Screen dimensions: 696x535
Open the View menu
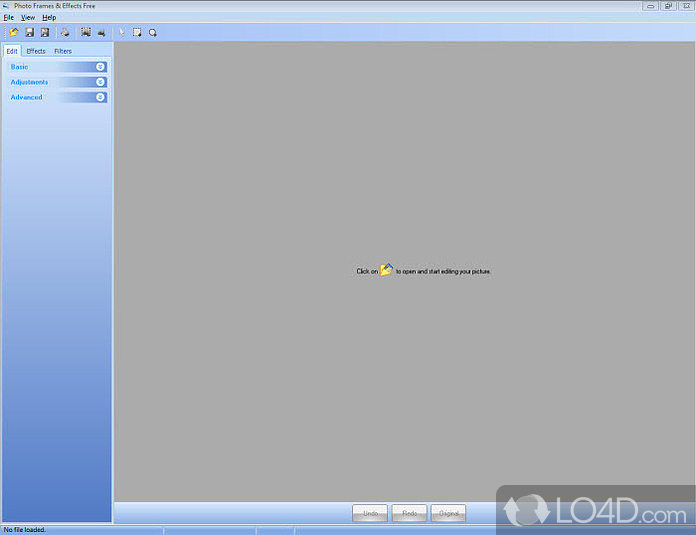pos(28,18)
